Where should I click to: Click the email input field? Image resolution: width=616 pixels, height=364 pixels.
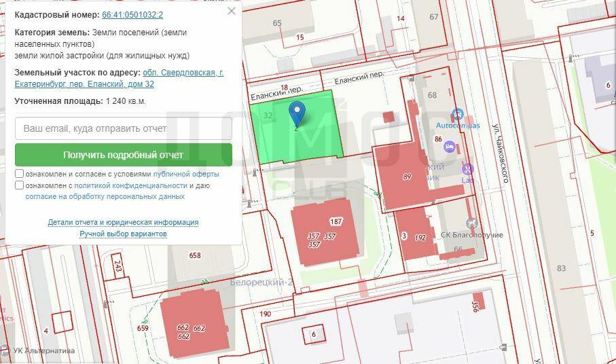click(x=123, y=128)
